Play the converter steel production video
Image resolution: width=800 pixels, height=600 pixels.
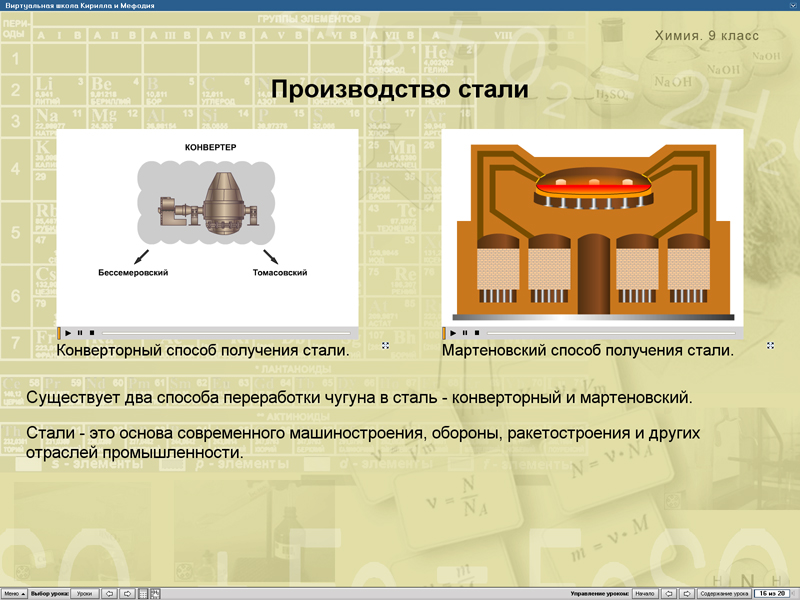click(x=68, y=330)
